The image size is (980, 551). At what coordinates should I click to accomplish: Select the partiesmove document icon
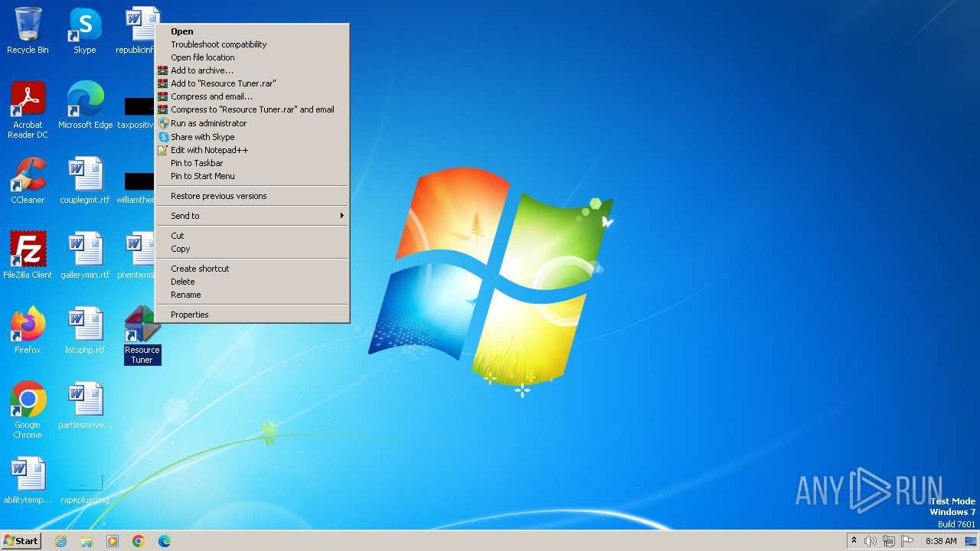[x=85, y=406]
